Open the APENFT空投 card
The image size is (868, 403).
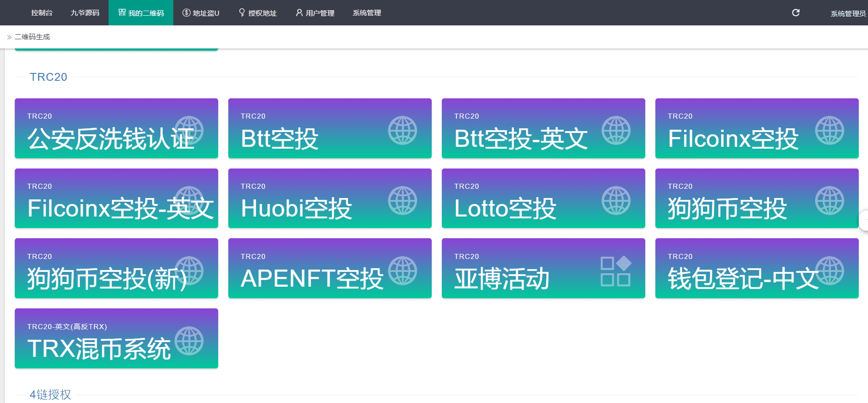(330, 268)
